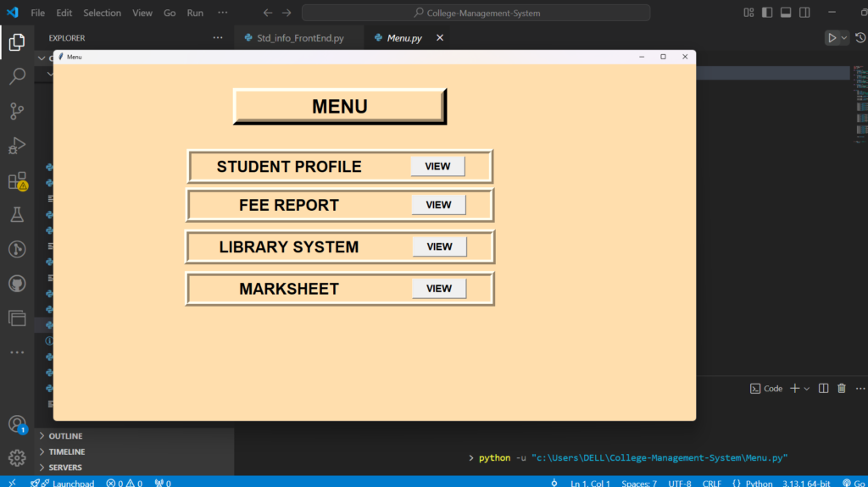The height and width of the screenshot is (487, 868).
Task: Kill terminal with trash icon
Action: [842, 389]
